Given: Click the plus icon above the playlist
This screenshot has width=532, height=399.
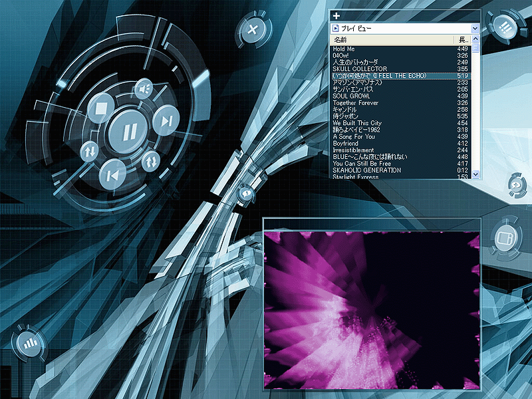Looking at the screenshot, I should [336, 15].
